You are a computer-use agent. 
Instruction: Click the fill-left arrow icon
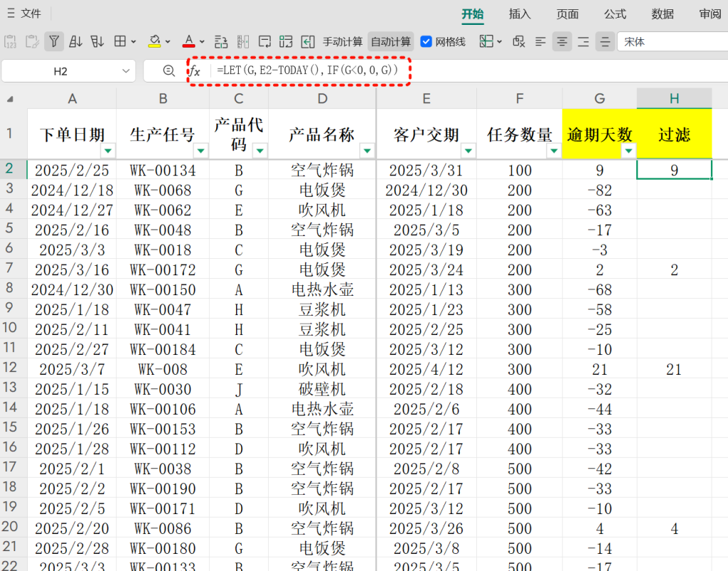coord(308,42)
